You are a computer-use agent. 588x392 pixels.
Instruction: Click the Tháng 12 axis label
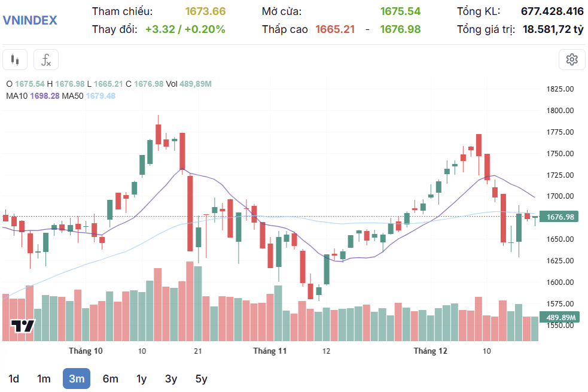coord(430,351)
